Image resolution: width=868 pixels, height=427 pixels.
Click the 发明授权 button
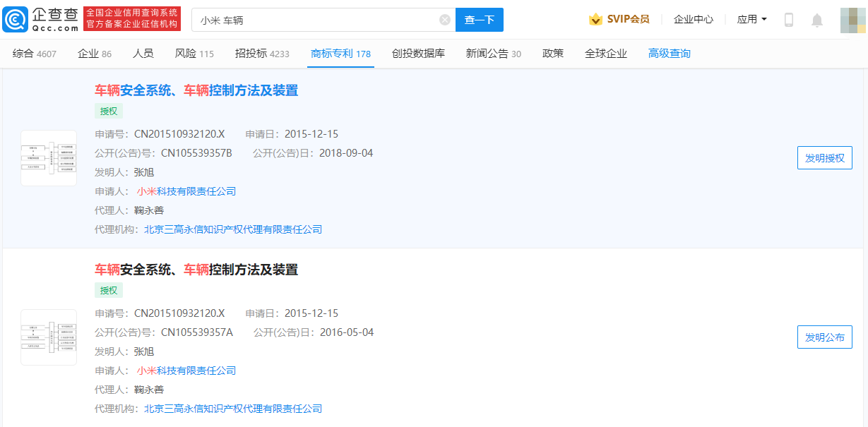coord(824,157)
